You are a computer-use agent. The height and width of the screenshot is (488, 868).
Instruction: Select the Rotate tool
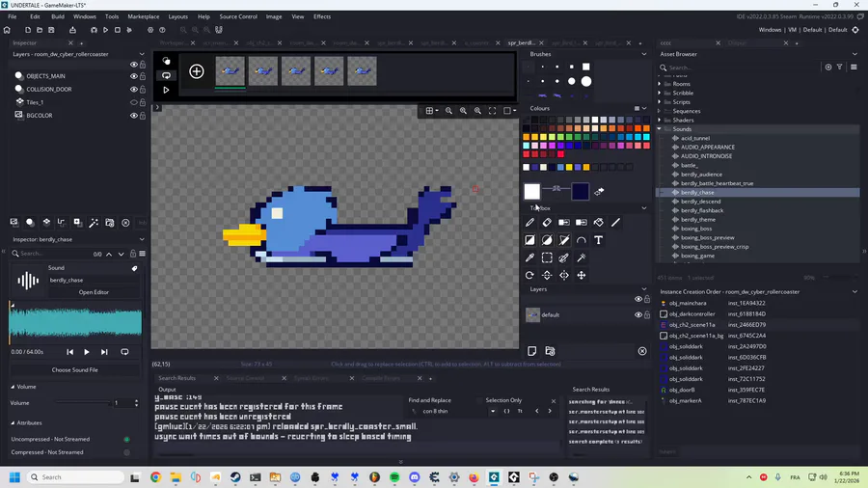[529, 275]
